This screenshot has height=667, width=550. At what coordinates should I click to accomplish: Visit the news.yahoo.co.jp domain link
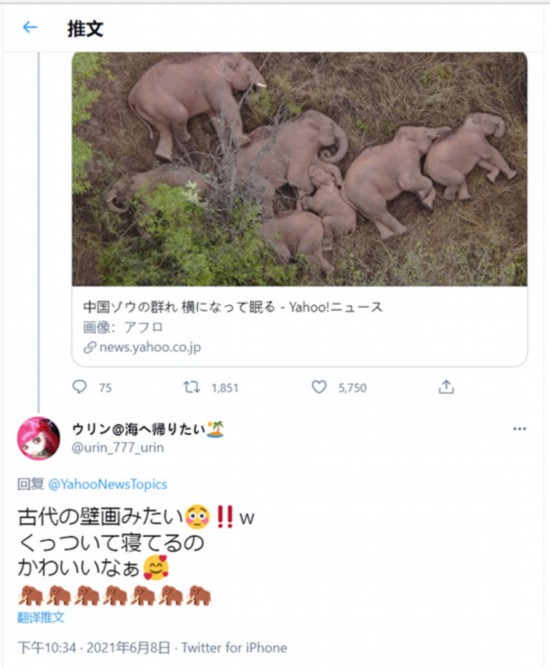[x=150, y=347]
